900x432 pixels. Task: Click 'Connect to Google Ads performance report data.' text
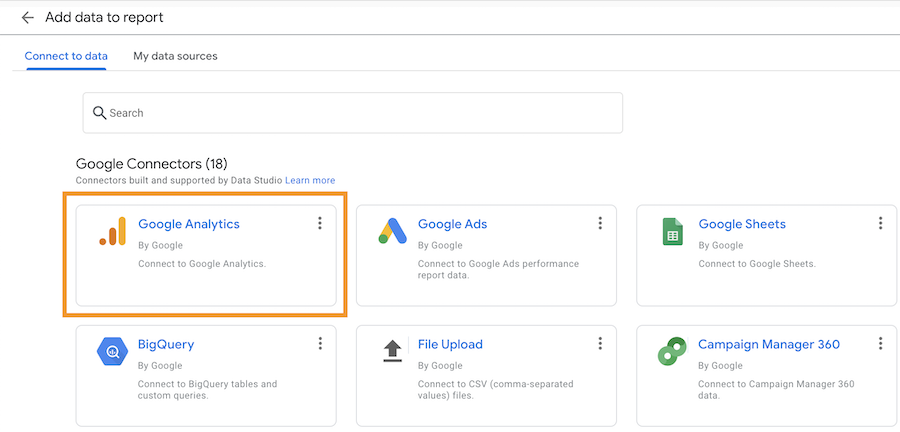[498, 269]
